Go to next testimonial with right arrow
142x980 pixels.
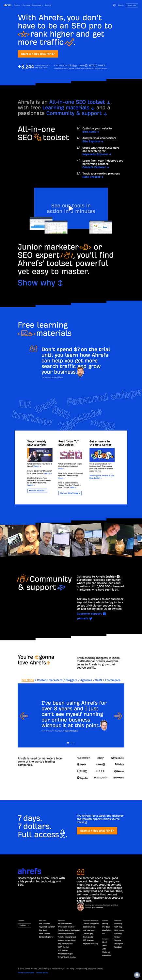coord(118,716)
